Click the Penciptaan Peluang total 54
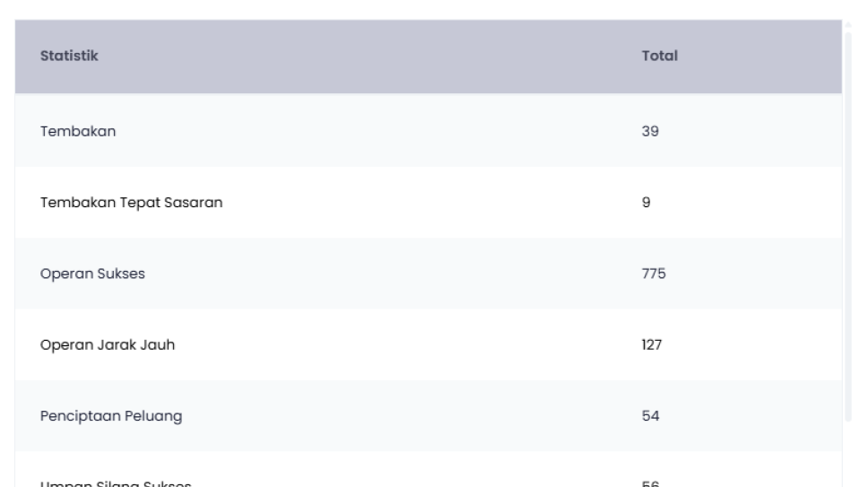 tap(651, 416)
